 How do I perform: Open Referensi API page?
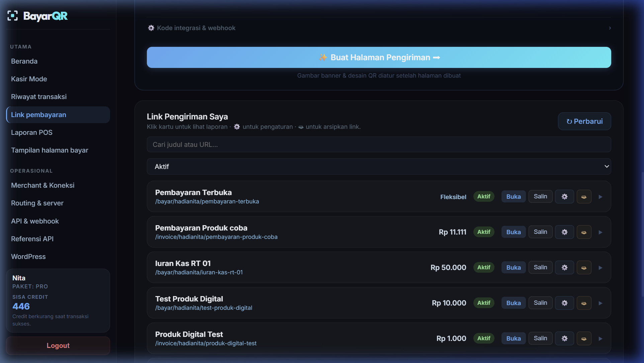(x=58, y=239)
